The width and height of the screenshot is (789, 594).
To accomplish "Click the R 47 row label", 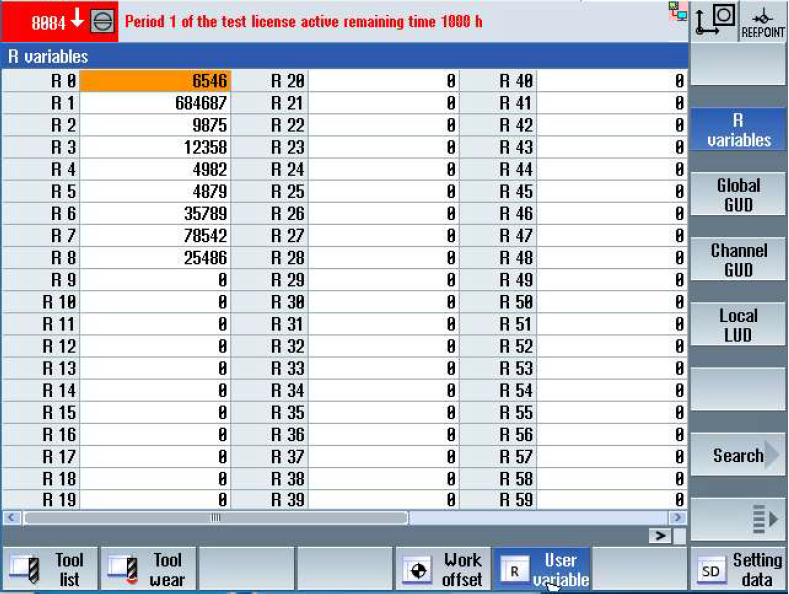I will coord(516,236).
